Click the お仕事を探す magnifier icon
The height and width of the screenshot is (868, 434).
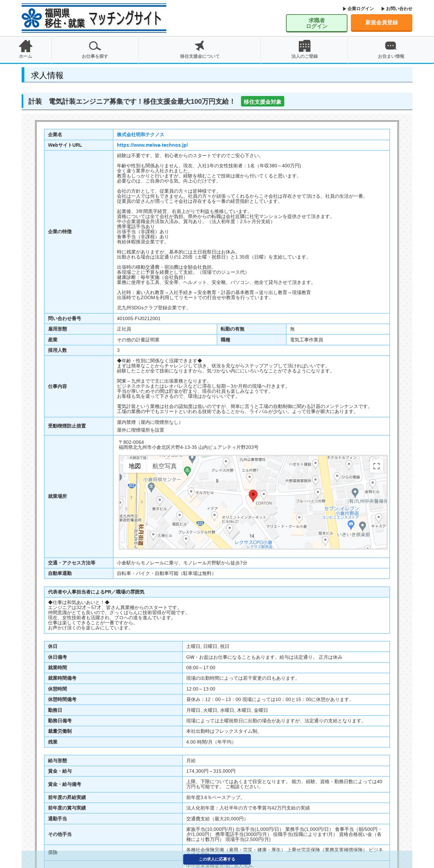pyautogui.click(x=95, y=46)
